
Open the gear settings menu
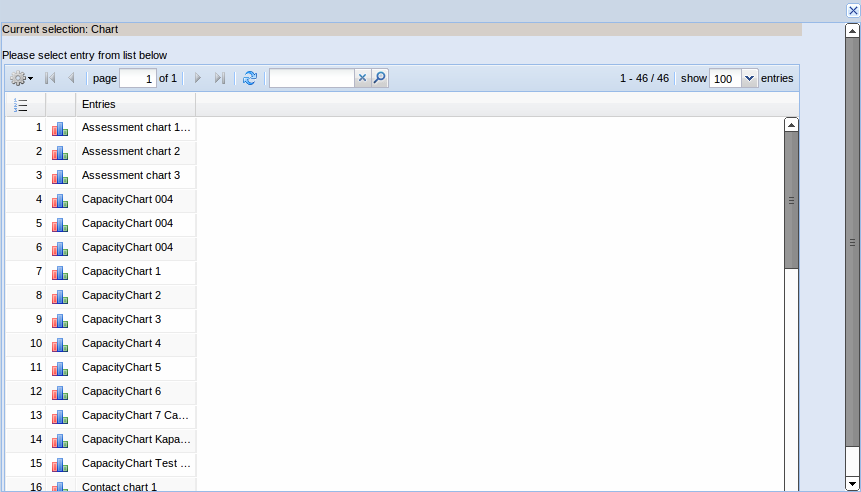(21, 78)
